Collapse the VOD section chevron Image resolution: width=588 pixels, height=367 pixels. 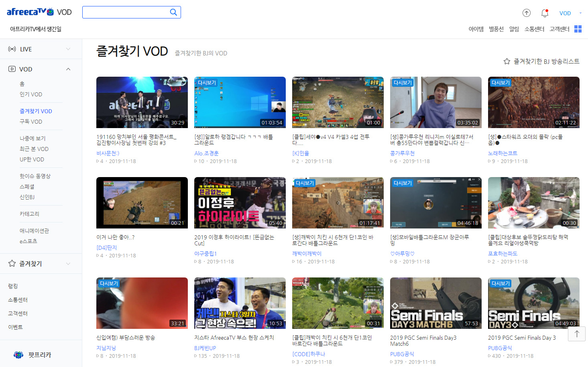point(68,69)
